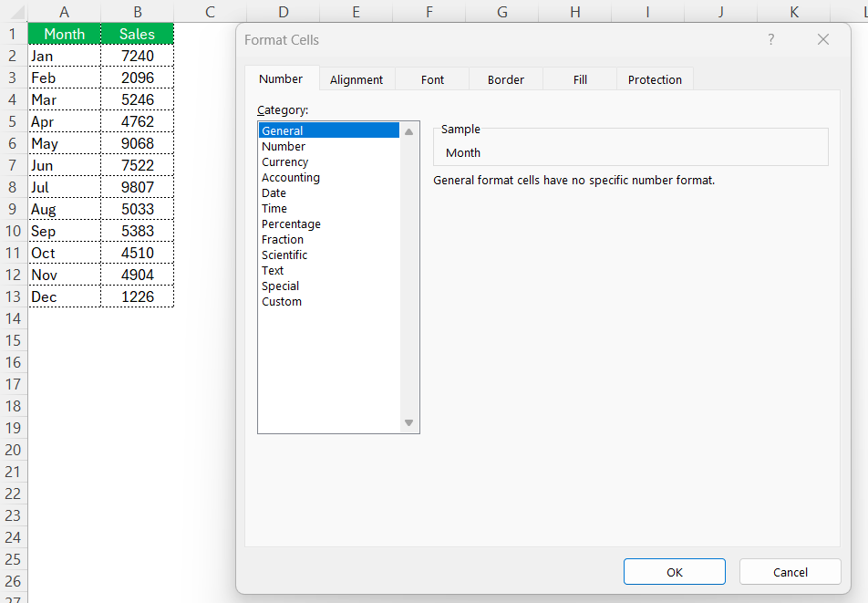Switch to the Alignment tab
The width and height of the screenshot is (868, 603).
click(x=356, y=79)
